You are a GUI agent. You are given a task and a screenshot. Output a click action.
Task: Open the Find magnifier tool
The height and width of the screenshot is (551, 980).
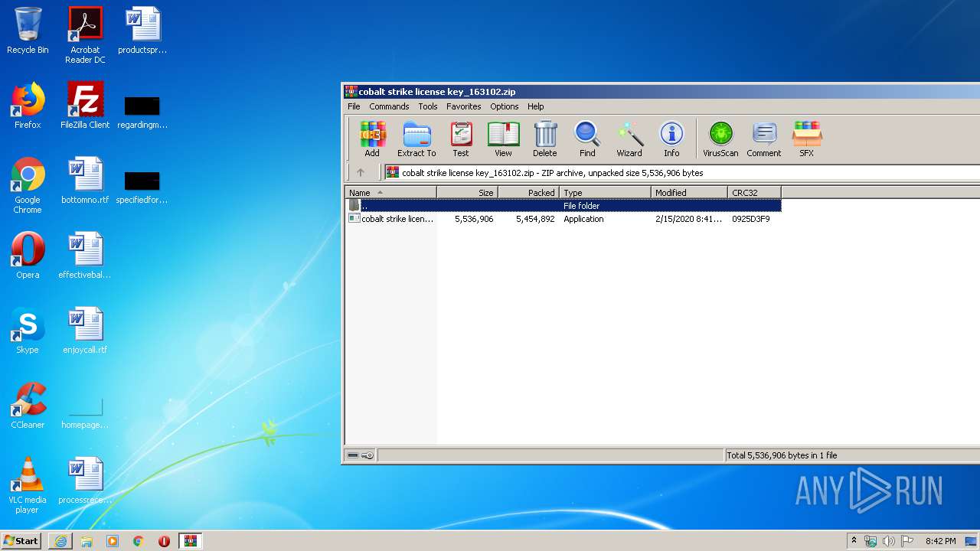point(587,139)
